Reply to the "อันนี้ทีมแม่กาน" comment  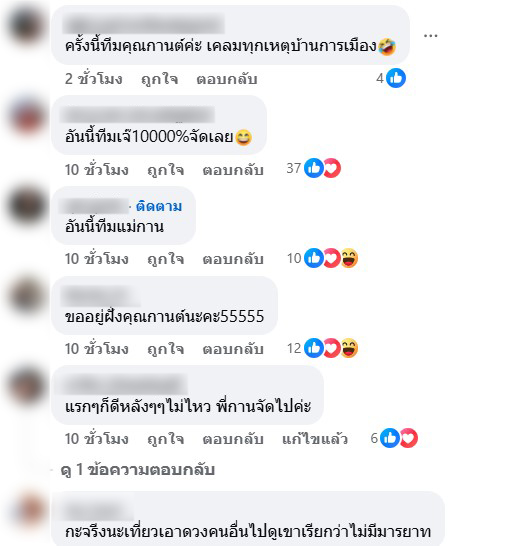233,259
